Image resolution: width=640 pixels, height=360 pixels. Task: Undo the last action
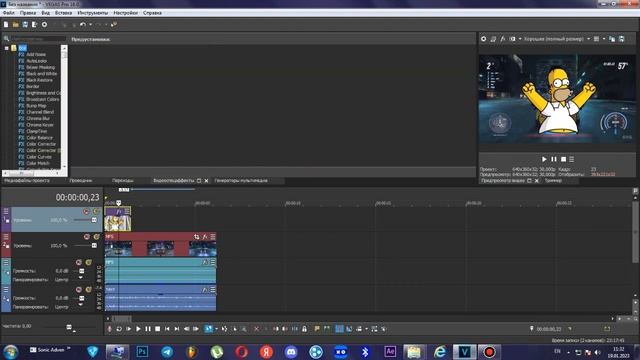click(83, 24)
